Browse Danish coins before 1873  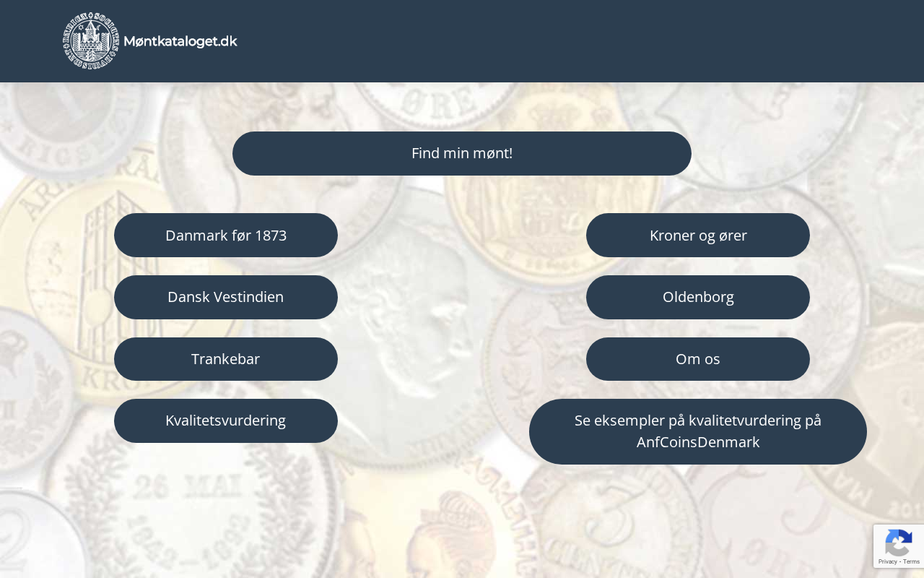click(226, 236)
